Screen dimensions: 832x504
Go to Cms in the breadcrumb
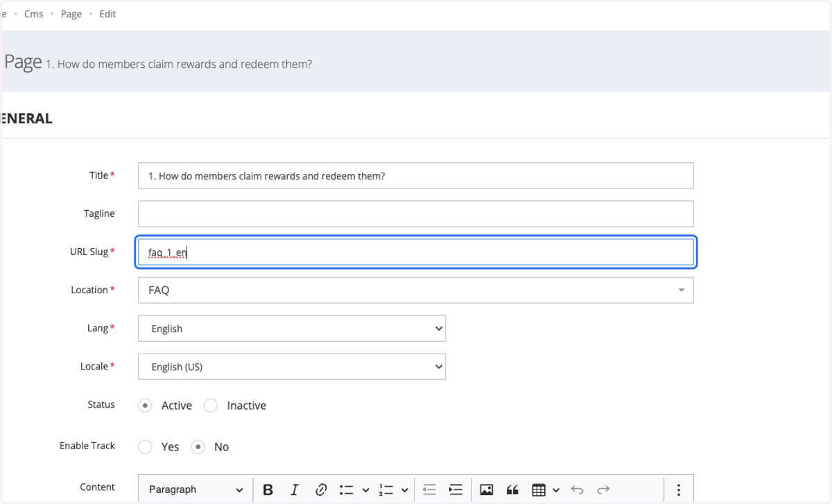coord(34,14)
